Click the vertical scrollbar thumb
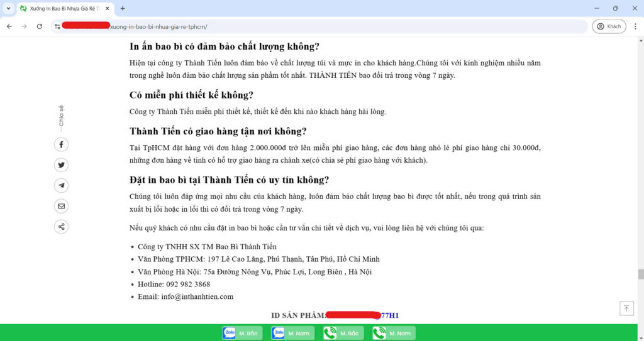This screenshot has width=644, height=341. (x=641, y=274)
